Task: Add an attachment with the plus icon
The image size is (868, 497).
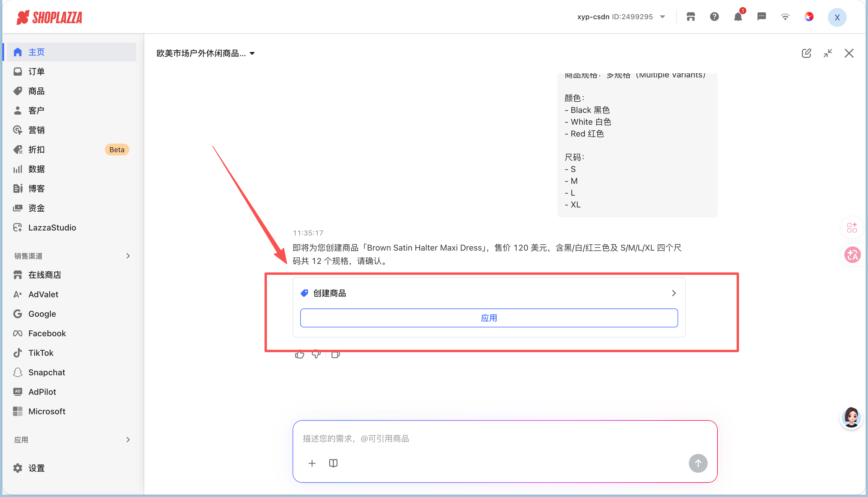Action: coord(312,463)
